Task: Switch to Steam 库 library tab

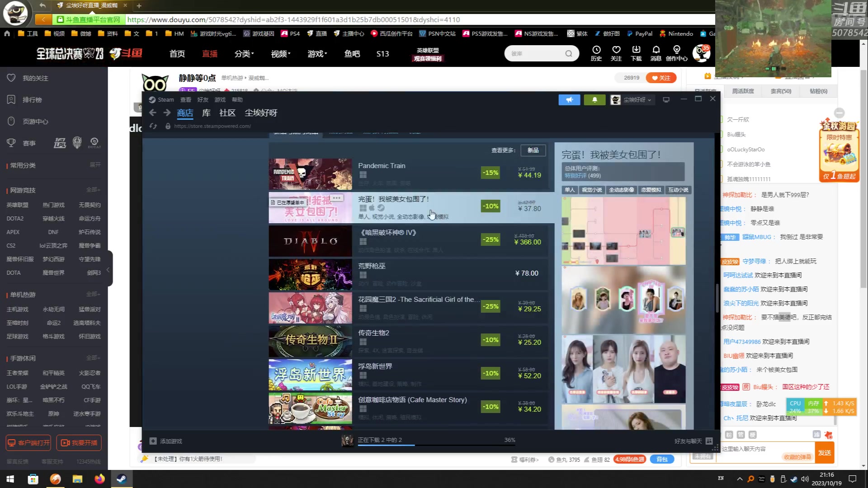Action: pyautogui.click(x=206, y=113)
